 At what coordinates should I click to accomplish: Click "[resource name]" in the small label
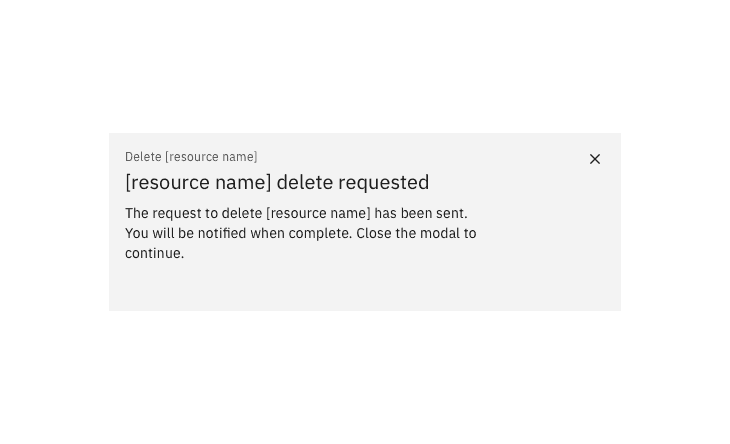[211, 157]
